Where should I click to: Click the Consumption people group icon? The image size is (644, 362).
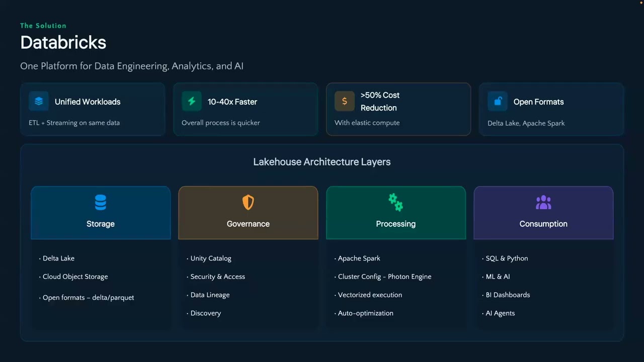pyautogui.click(x=543, y=203)
